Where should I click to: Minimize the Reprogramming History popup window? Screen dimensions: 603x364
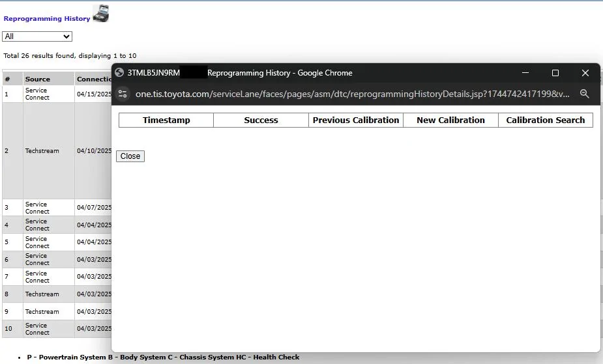pyautogui.click(x=525, y=73)
